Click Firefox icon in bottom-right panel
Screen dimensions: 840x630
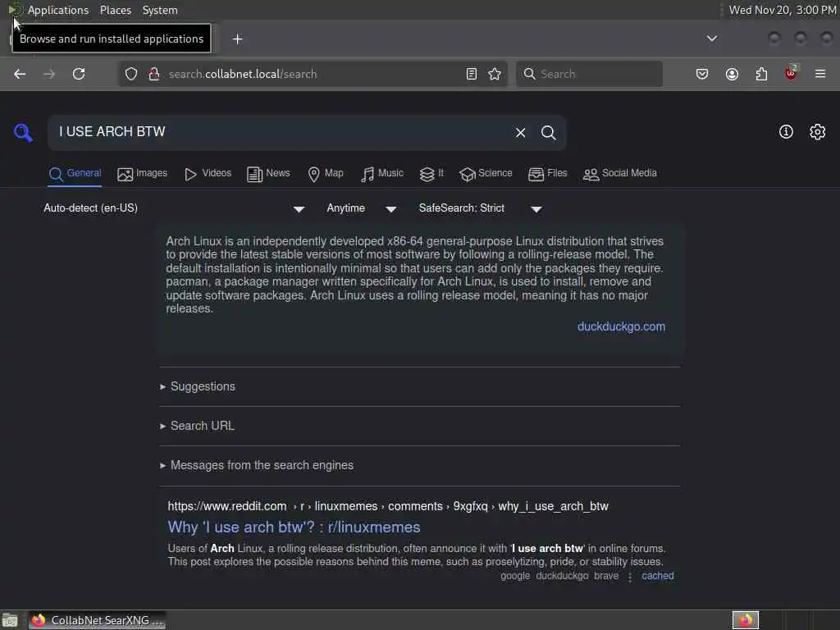coord(745,620)
